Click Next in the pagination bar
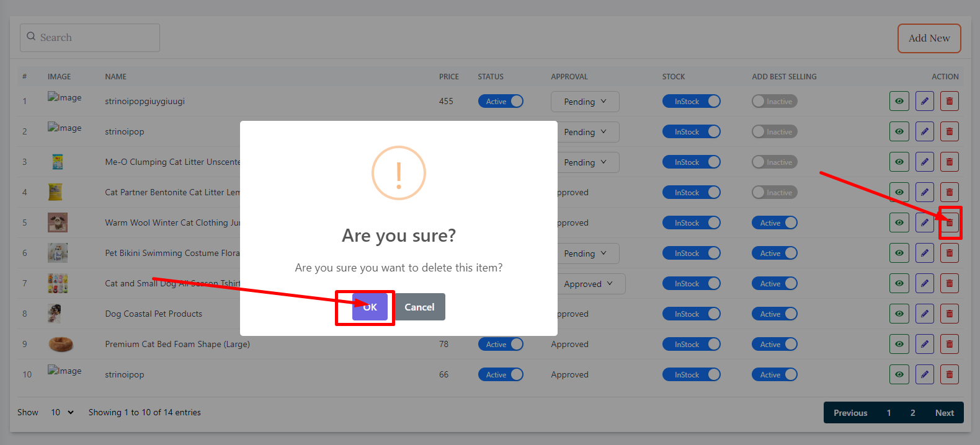The width and height of the screenshot is (980, 445). 944,413
